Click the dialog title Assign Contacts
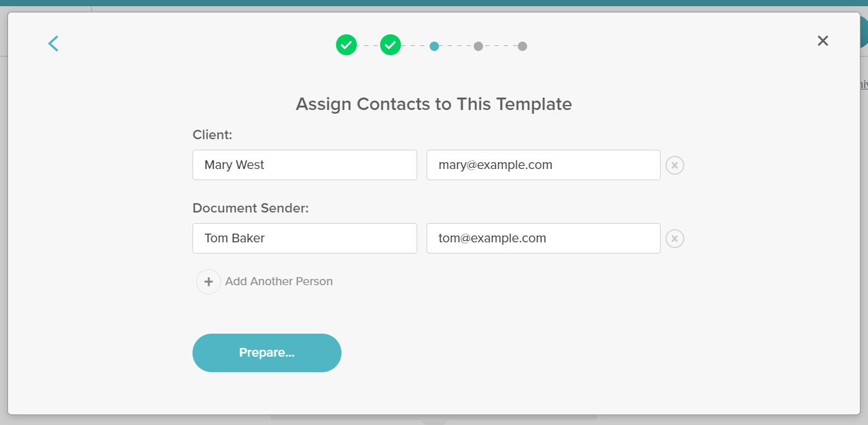 433,104
